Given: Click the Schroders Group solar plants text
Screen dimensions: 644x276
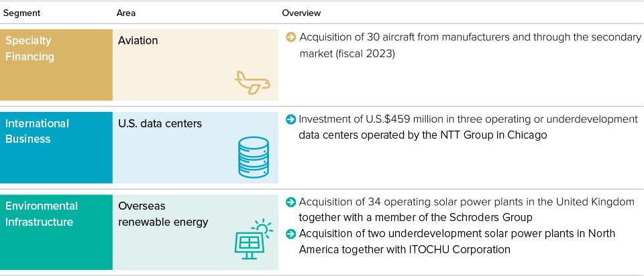Looking at the screenshot, I should (467, 210).
